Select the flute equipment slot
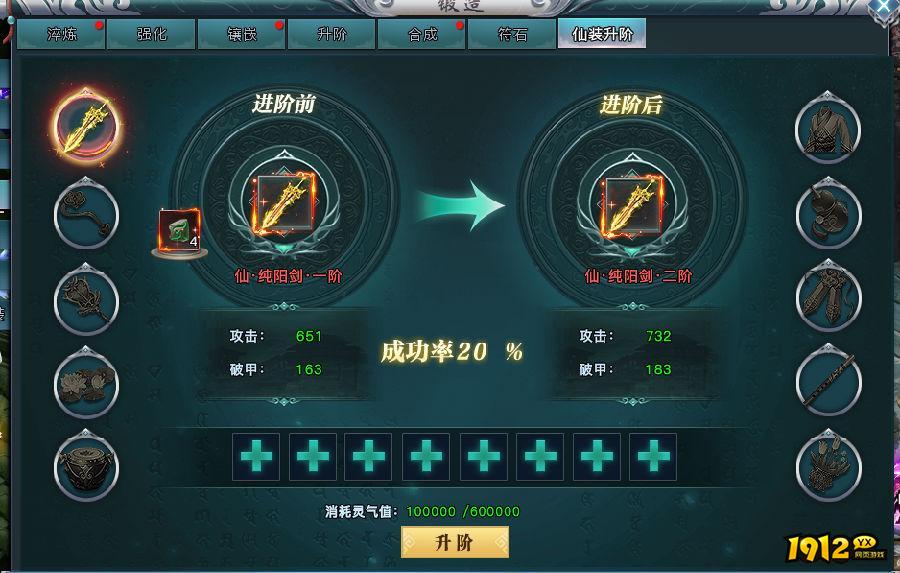 pyautogui.click(x=828, y=381)
